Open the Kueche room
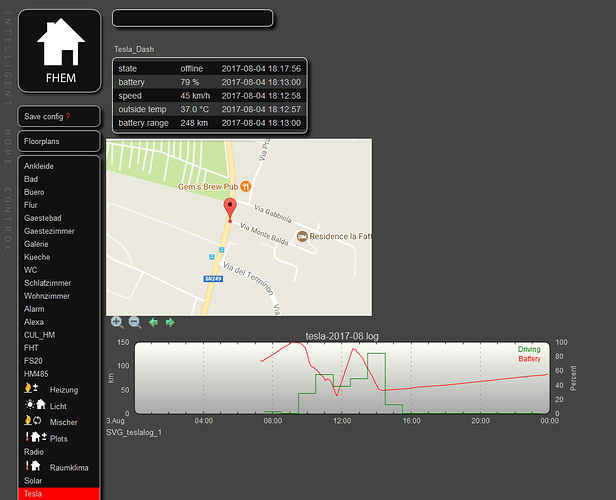The width and height of the screenshot is (616, 500). [x=37, y=257]
